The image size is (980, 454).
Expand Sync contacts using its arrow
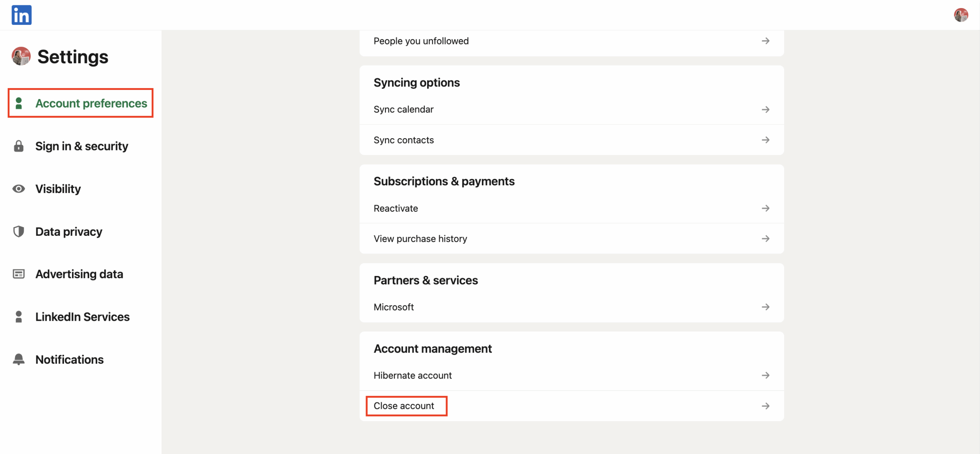point(765,140)
